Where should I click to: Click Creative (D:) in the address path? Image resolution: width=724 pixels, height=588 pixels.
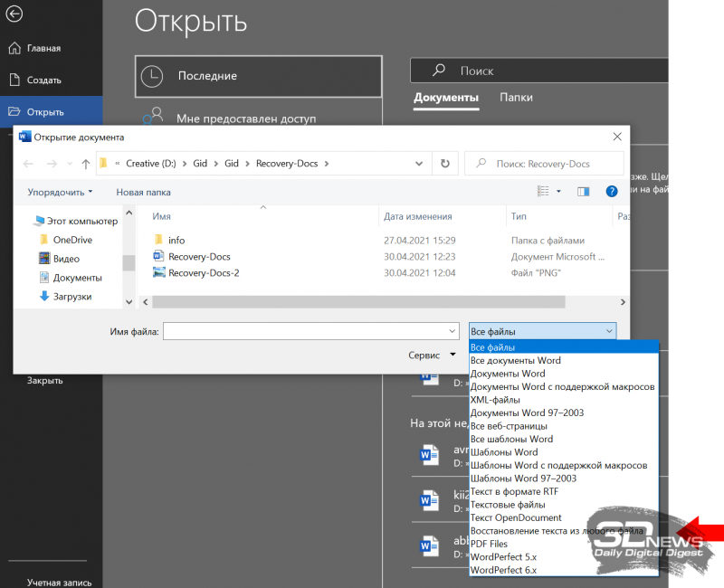(x=151, y=164)
